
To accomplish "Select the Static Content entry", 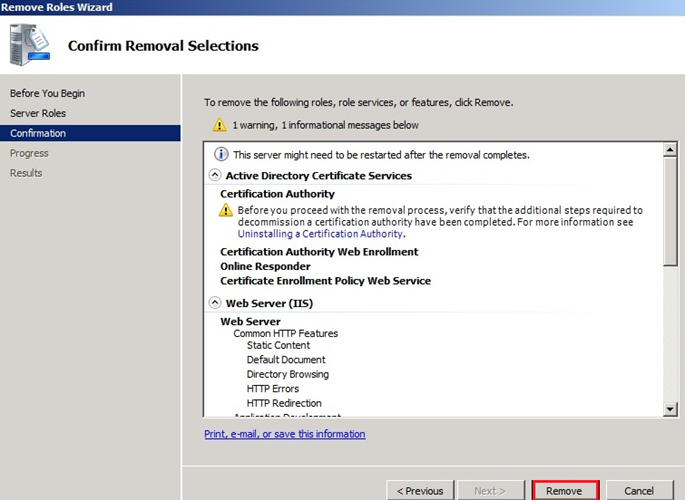I will tap(278, 345).
